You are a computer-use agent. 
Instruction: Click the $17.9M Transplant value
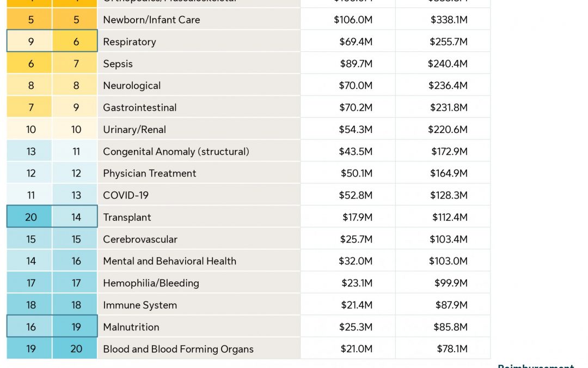point(357,218)
